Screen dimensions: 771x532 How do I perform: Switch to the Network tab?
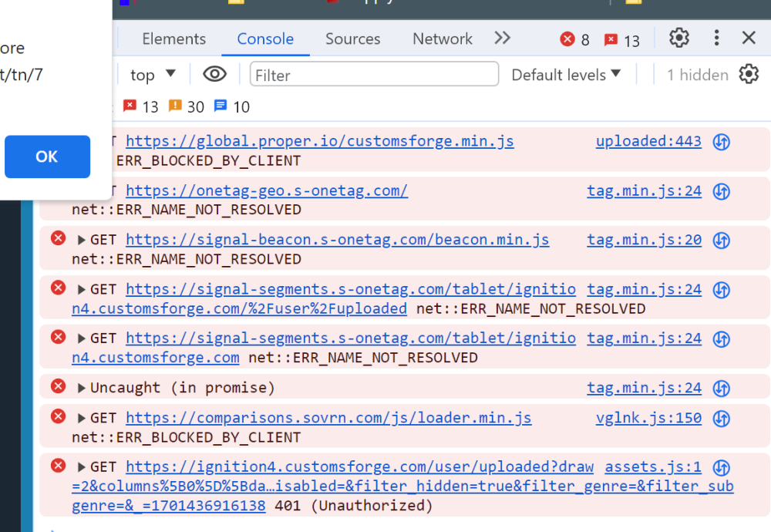pos(442,39)
